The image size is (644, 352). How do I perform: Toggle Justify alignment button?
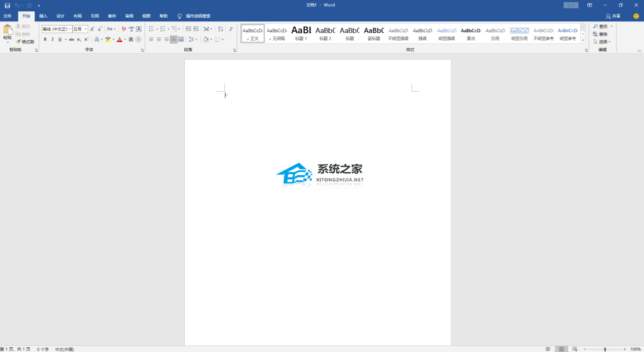pos(174,39)
